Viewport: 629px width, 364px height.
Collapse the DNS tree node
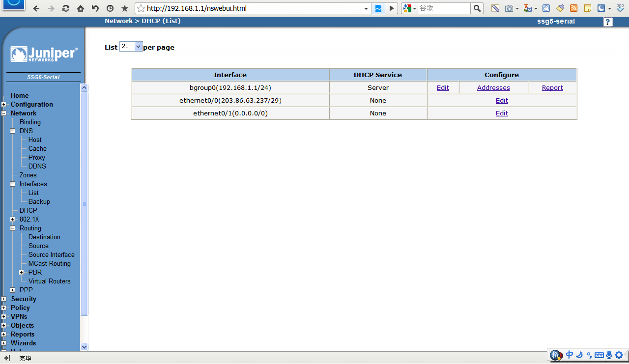pyautogui.click(x=13, y=131)
